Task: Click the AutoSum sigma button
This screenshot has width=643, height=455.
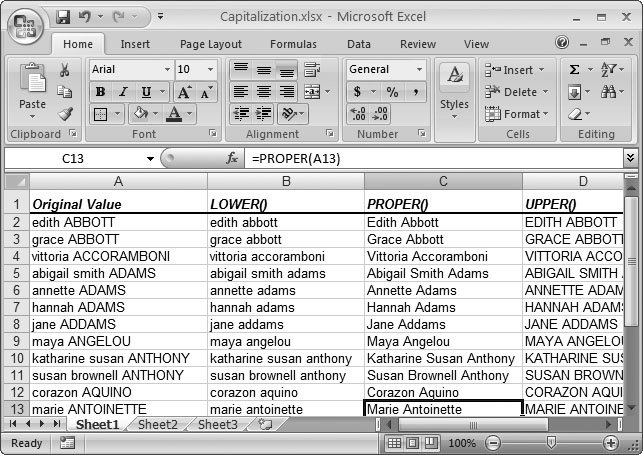Action: pyautogui.click(x=574, y=70)
